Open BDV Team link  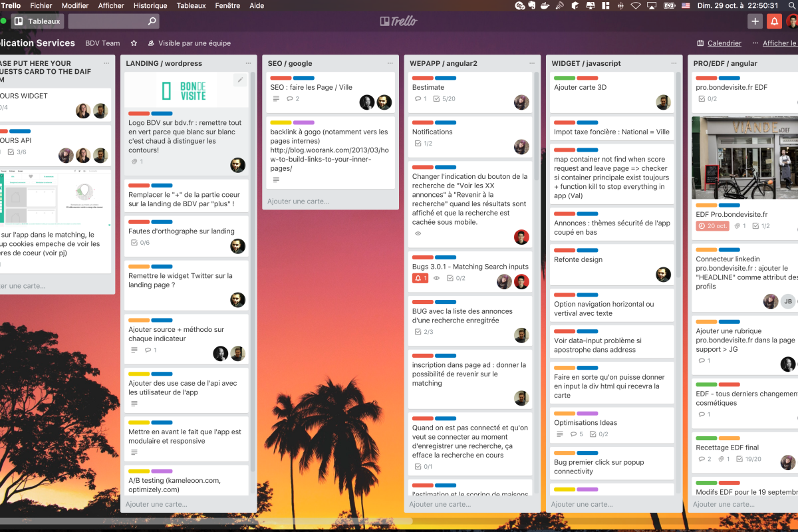click(102, 43)
